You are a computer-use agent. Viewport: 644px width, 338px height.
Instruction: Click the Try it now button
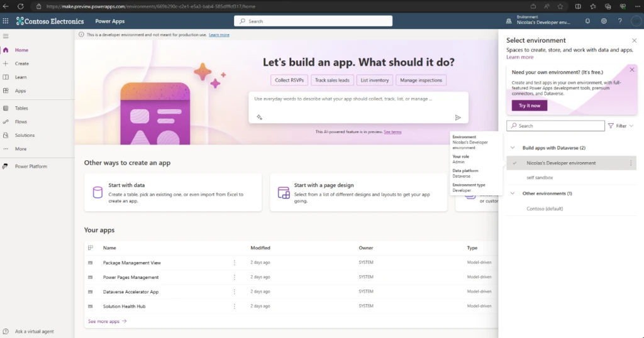(x=529, y=106)
